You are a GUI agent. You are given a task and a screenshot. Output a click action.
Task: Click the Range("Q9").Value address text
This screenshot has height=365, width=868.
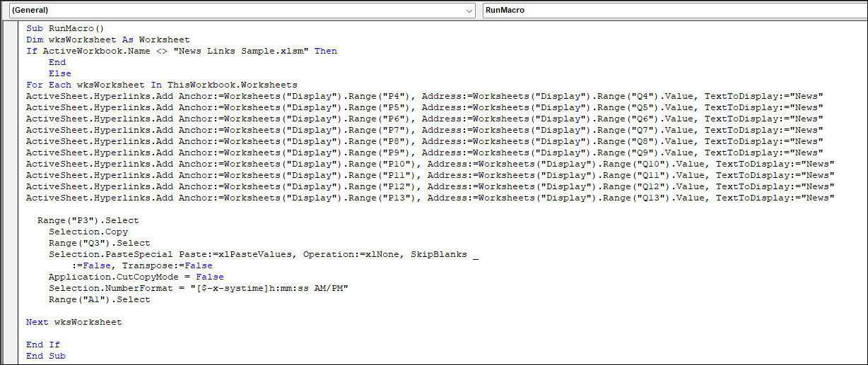[636, 152]
